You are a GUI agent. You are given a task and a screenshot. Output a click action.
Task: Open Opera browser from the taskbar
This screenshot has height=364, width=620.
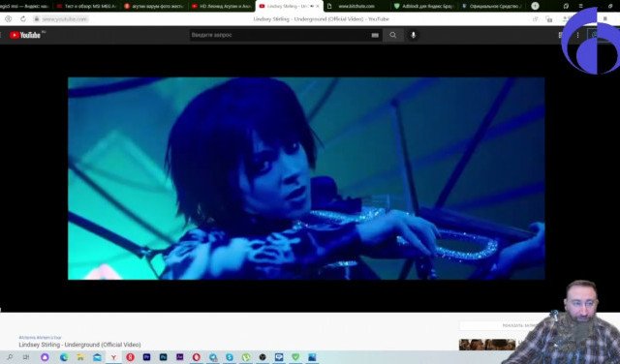(197, 357)
